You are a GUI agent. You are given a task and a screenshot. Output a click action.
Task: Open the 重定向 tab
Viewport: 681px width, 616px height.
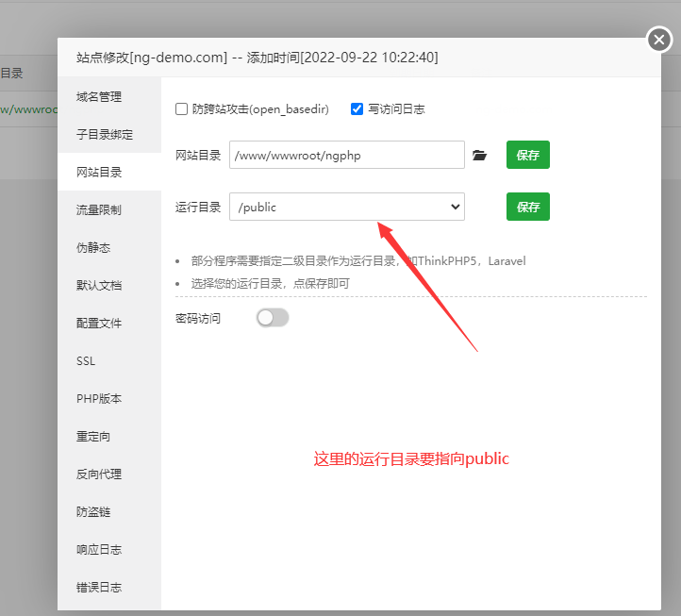[x=93, y=437]
